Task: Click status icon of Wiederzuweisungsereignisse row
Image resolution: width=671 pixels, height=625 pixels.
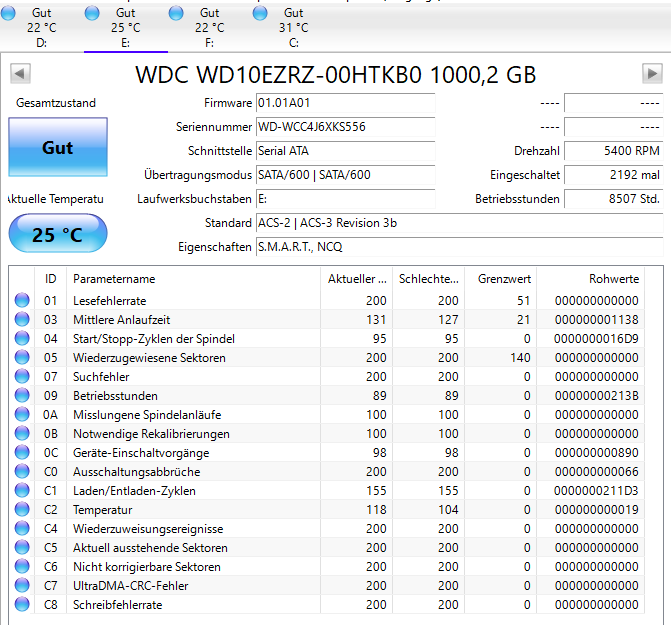Action: pyautogui.click(x=22, y=528)
